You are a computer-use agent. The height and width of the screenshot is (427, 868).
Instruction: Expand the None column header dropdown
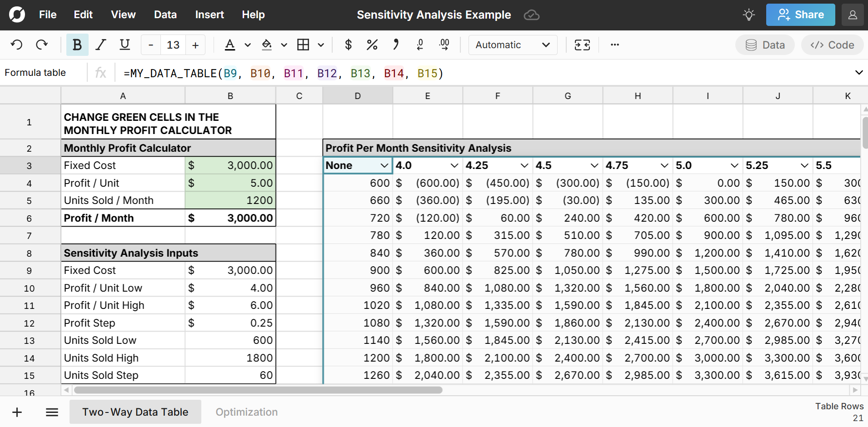pos(384,166)
